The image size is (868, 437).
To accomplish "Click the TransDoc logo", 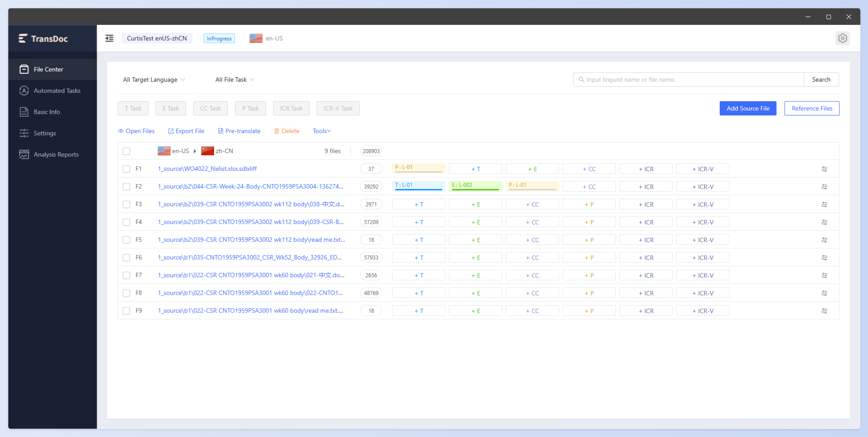I will pos(43,39).
